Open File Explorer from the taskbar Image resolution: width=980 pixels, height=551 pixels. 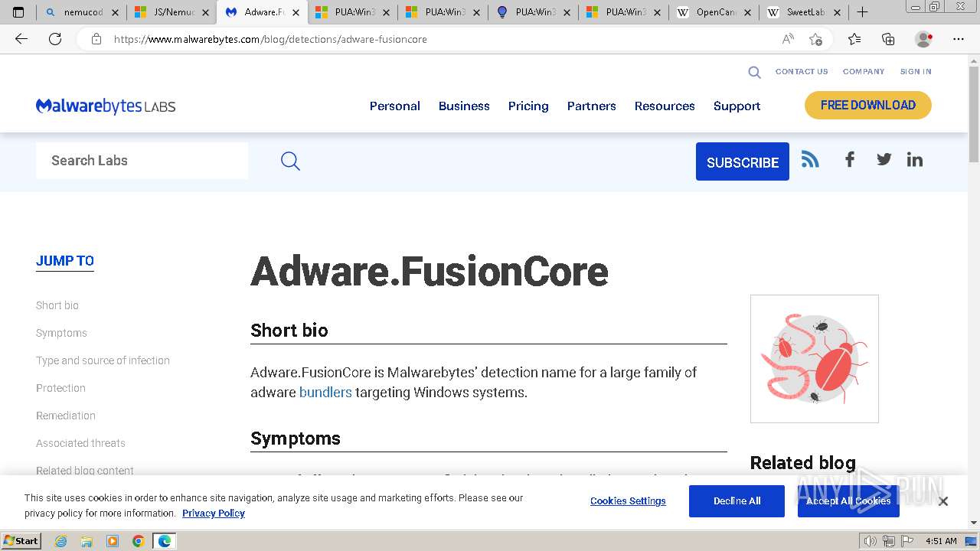[x=87, y=541]
